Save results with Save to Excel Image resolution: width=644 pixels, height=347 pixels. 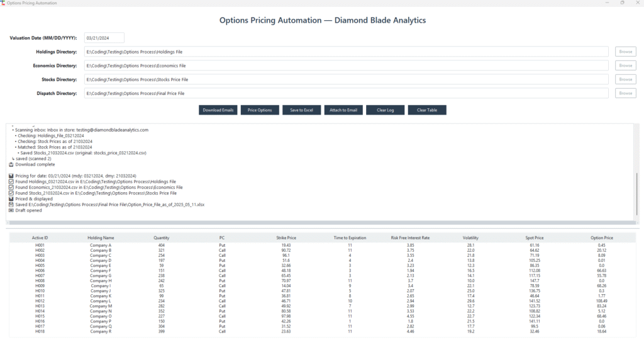(301, 110)
